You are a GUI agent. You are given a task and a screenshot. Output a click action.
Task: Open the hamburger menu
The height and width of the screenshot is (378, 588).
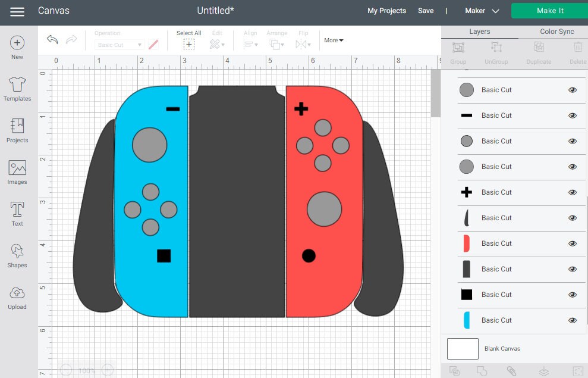tap(17, 11)
